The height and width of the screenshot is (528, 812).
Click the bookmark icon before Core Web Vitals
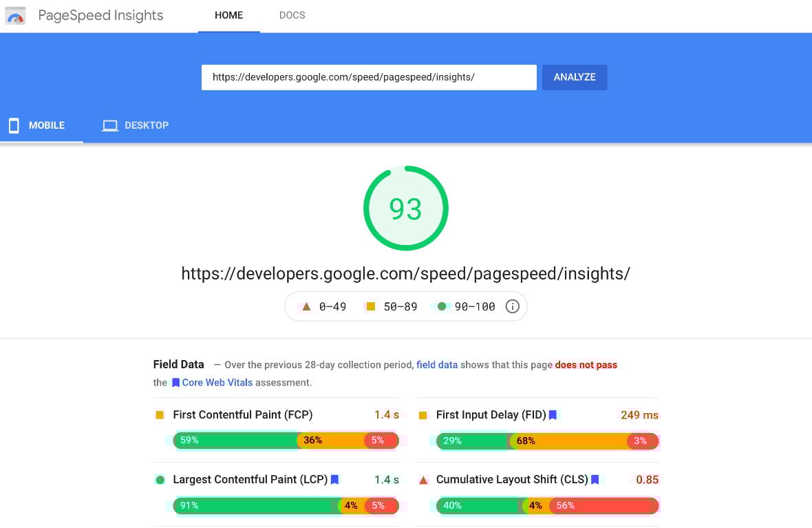pyautogui.click(x=175, y=382)
